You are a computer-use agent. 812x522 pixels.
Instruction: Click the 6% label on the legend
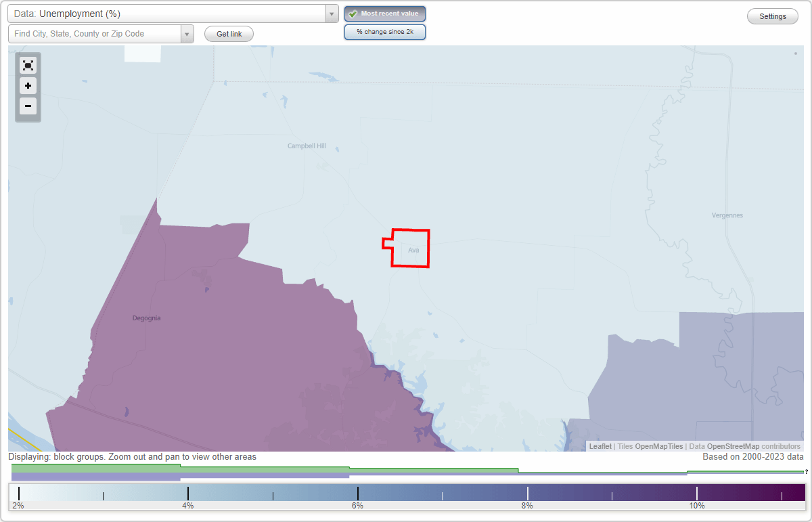(357, 506)
